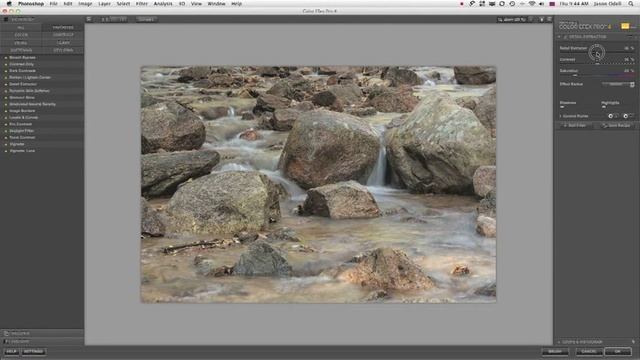This screenshot has height=360, width=640.
Task: Click the SETTINGS button
Action: [33, 351]
